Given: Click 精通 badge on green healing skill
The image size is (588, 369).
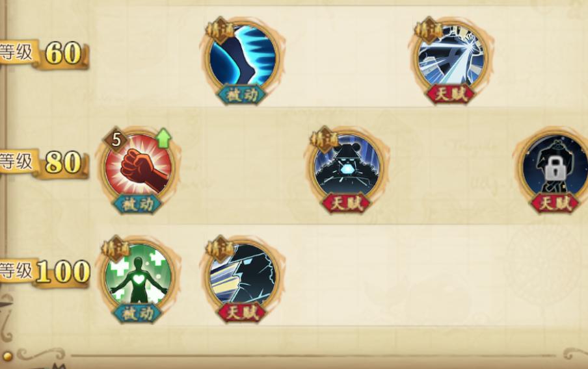Looking at the screenshot, I should point(116,249).
